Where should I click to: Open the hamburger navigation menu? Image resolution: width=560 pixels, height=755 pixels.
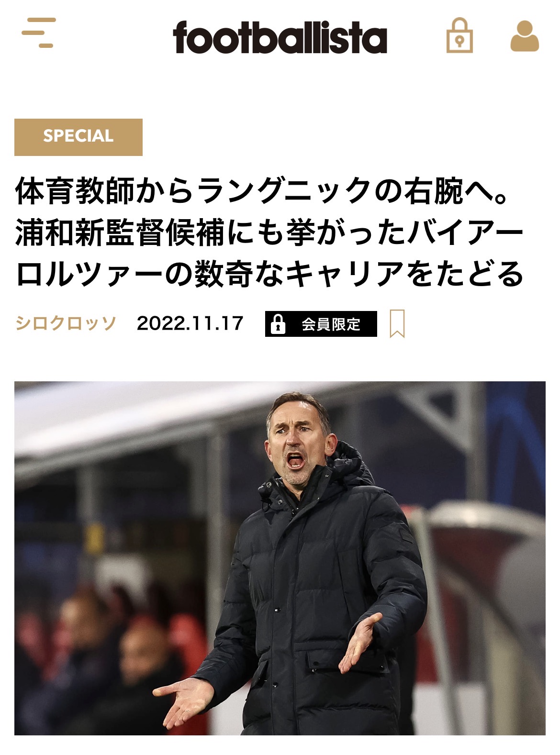coord(39,33)
